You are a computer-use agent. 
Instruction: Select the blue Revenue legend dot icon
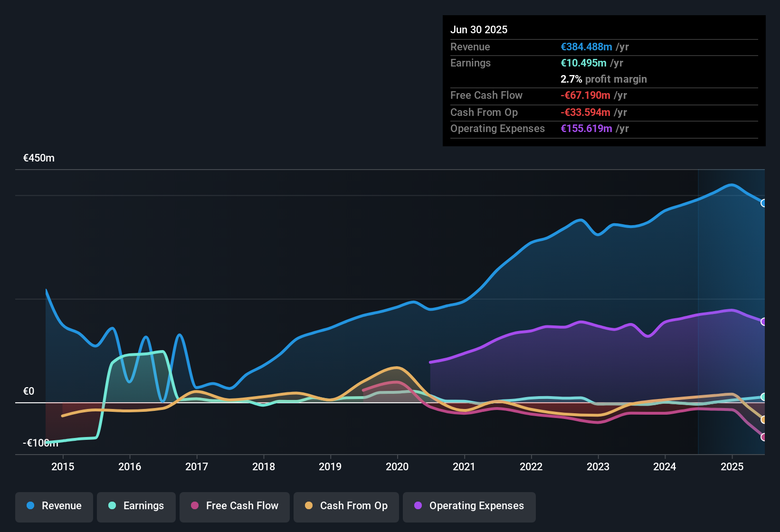30,506
